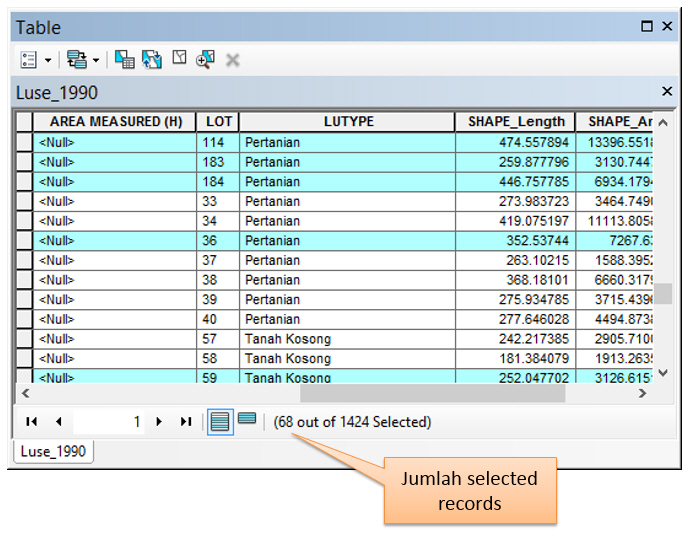Go to first record button
699x539 pixels.
(x=32, y=422)
